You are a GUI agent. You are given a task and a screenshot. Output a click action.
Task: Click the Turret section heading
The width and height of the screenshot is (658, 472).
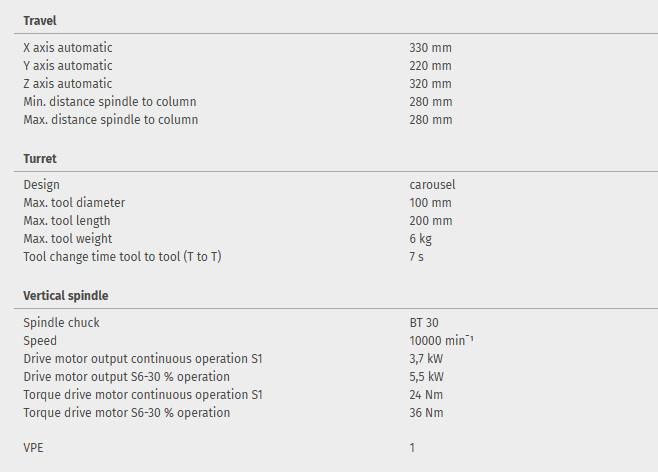[x=40, y=158]
